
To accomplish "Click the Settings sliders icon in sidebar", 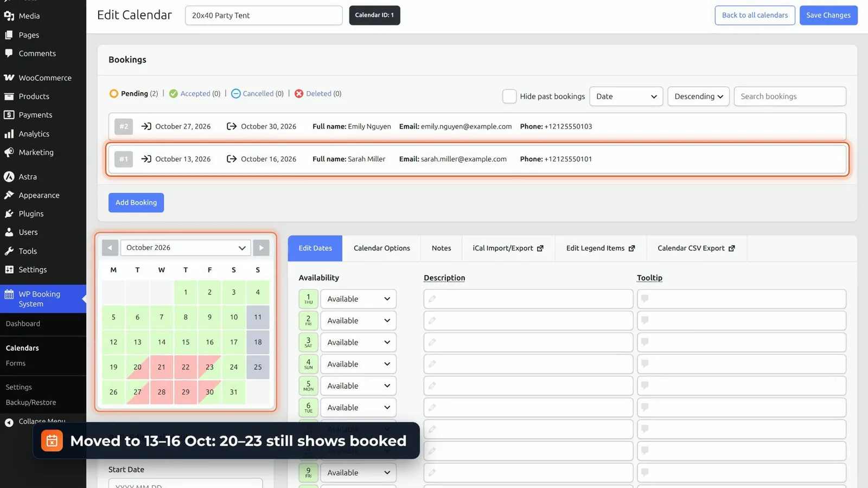I will pos(9,269).
